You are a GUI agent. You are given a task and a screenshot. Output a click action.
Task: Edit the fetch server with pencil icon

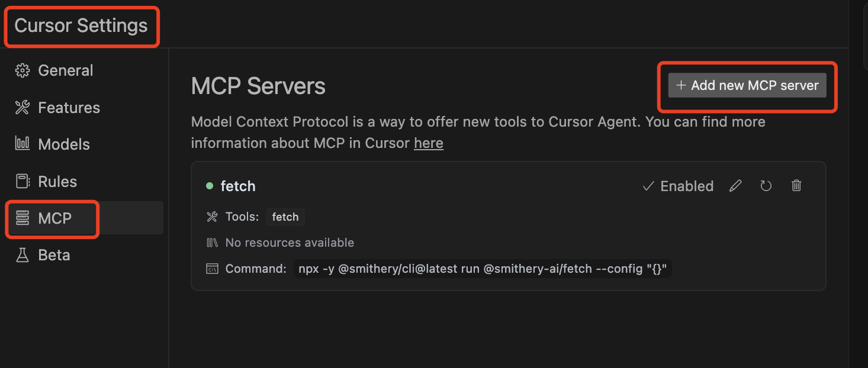pyautogui.click(x=735, y=186)
